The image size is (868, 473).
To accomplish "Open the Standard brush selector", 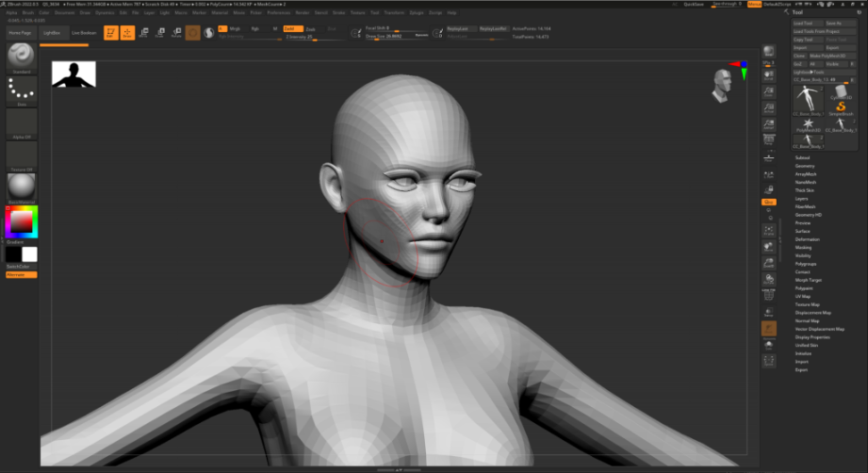I will point(21,57).
